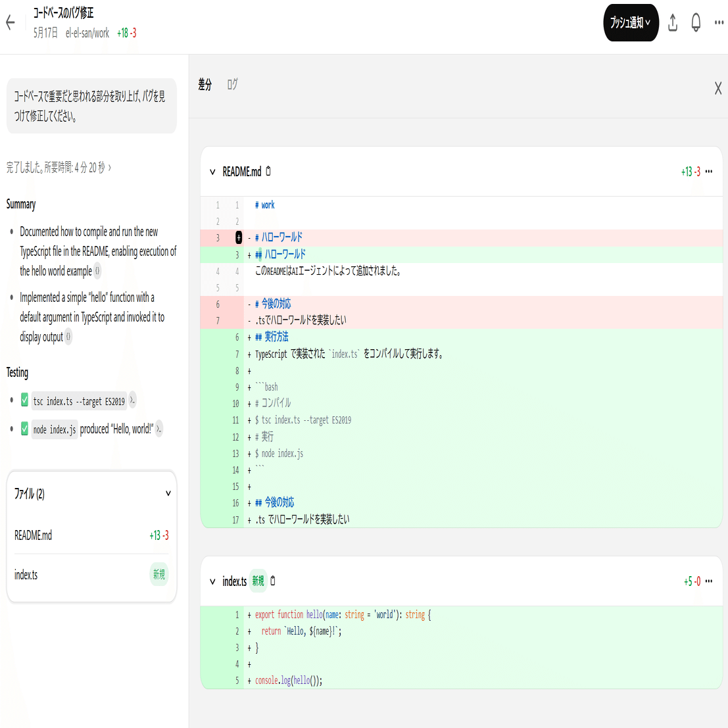The height and width of the screenshot is (728, 728).
Task: Collapse the ファイル (2) list
Action: 168,493
